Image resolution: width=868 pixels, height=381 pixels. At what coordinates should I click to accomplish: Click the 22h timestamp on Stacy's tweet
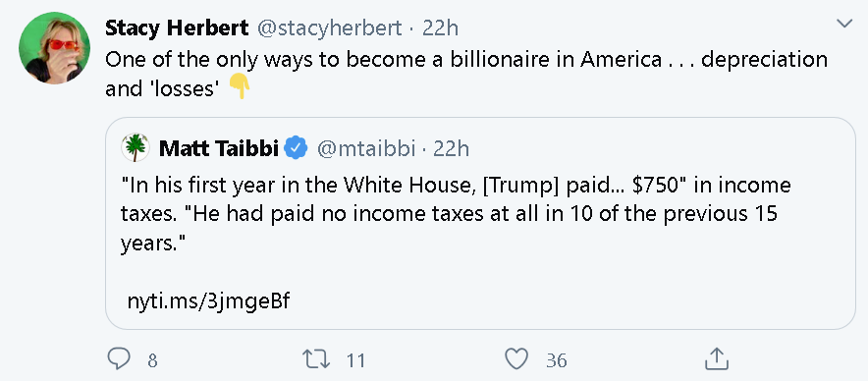(440, 28)
